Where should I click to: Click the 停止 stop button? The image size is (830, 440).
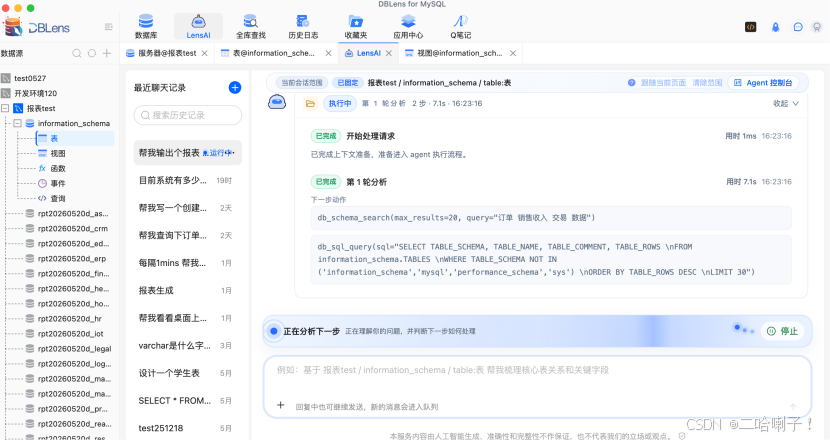[x=782, y=331]
